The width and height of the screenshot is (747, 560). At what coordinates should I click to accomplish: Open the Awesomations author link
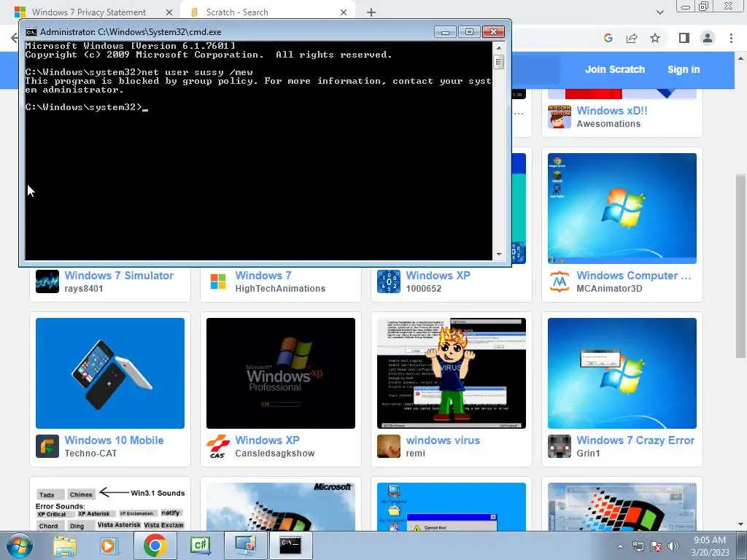(x=608, y=124)
